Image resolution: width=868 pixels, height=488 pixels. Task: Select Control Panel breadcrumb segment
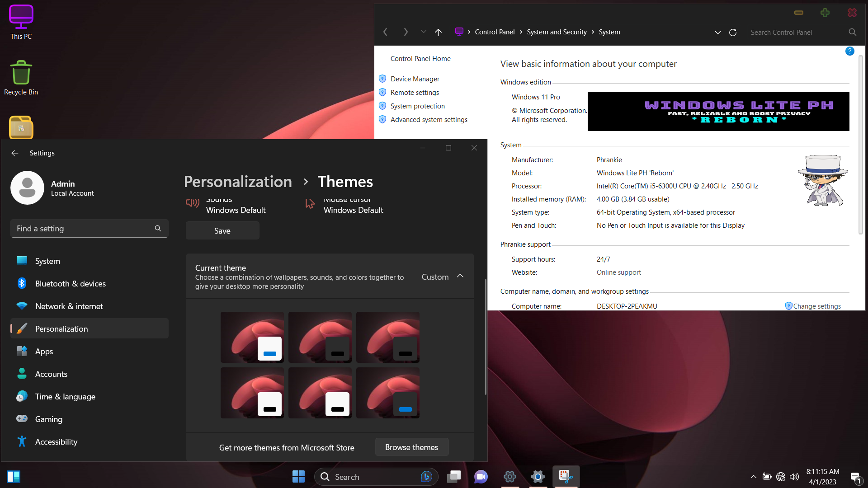point(495,32)
